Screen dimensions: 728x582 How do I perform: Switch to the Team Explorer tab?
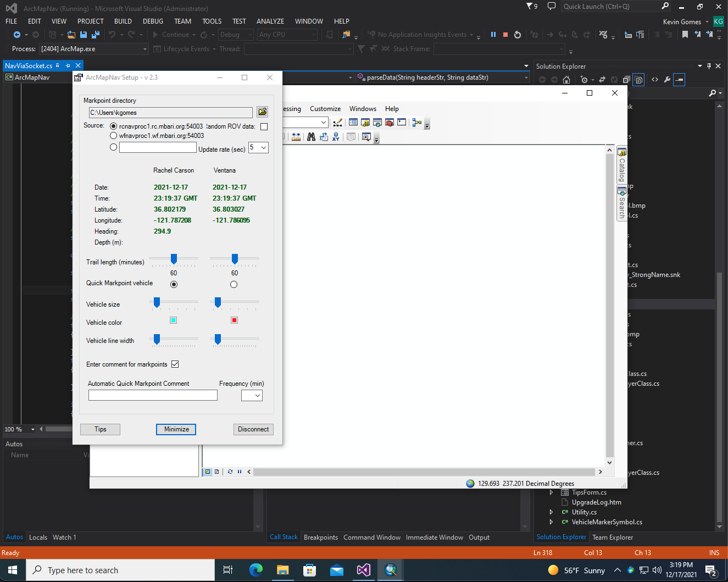[613, 537]
